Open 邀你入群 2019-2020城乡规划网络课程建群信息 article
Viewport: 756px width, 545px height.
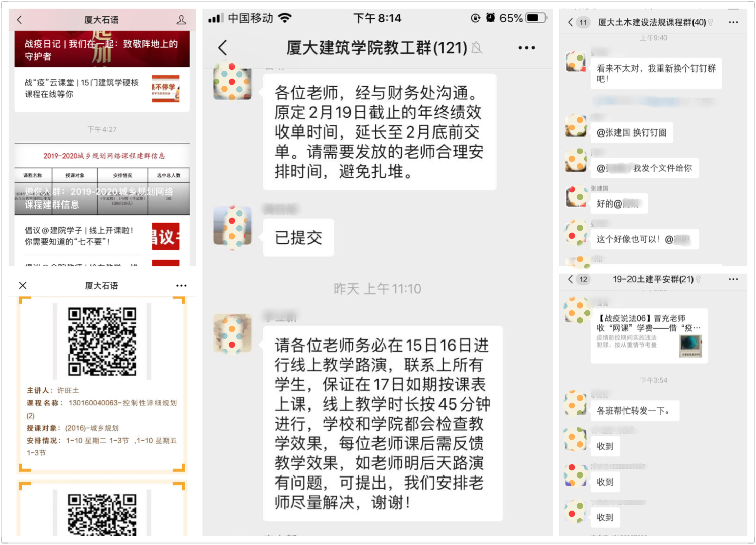pos(102,180)
